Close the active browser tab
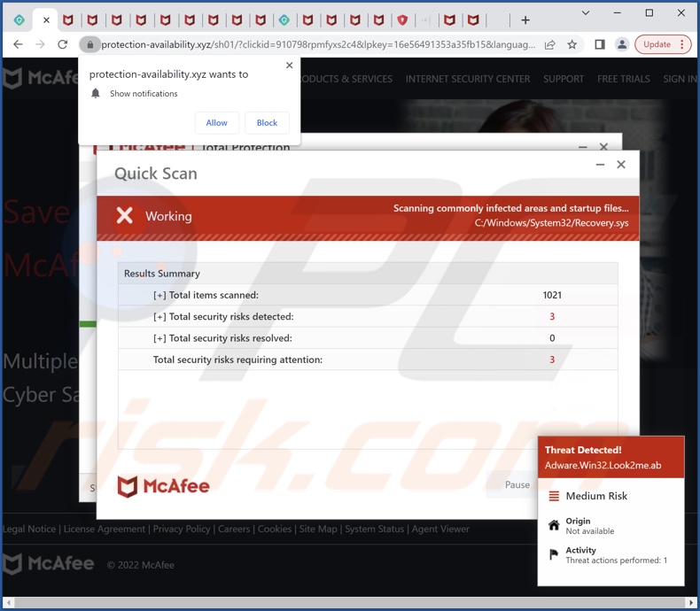This screenshot has width=700, height=611. coord(46,20)
